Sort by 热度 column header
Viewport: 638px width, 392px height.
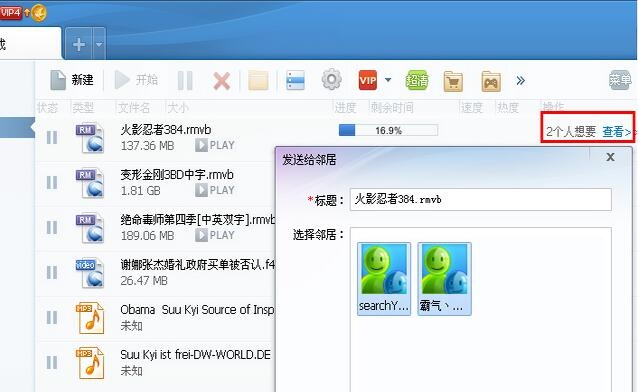pyautogui.click(x=508, y=108)
